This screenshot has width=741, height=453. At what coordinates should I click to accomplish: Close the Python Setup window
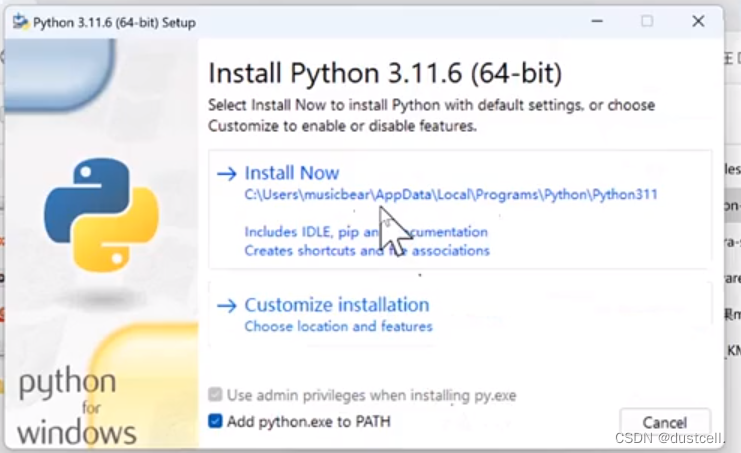698,21
